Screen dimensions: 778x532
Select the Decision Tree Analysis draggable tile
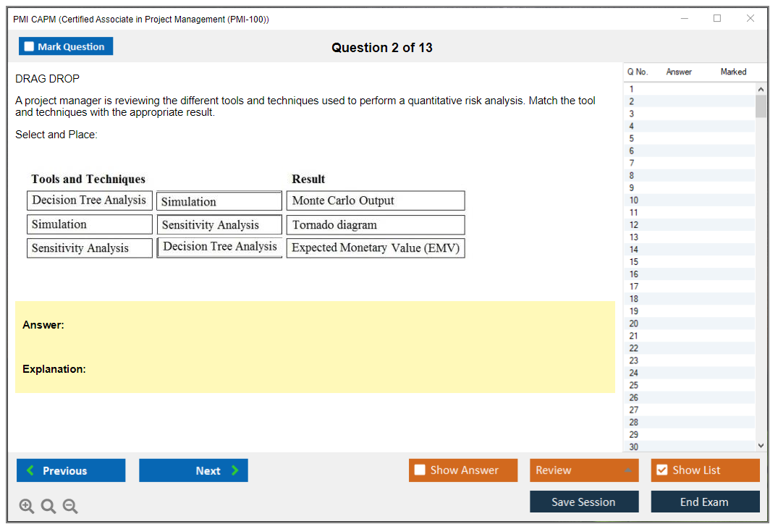tap(89, 200)
